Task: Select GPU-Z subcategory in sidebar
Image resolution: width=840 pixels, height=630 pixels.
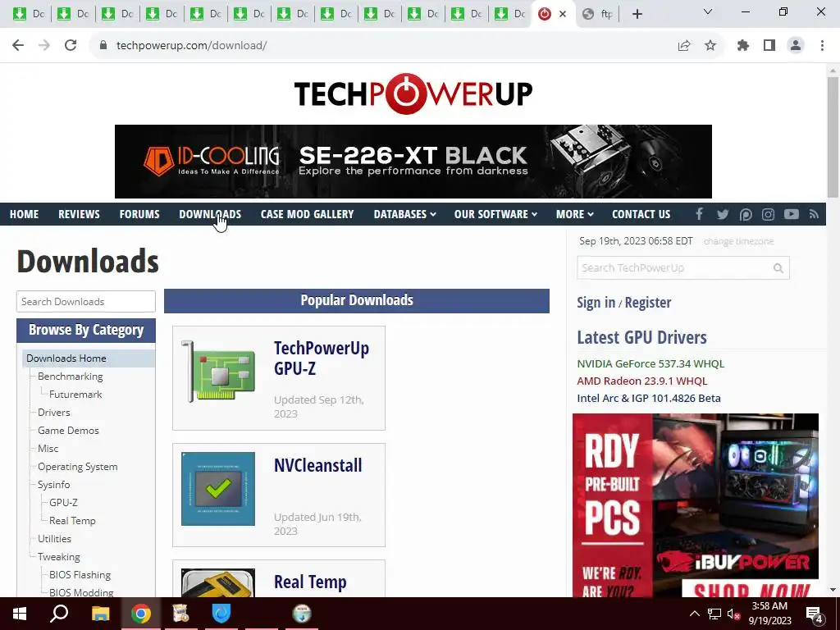Action: tap(63, 503)
